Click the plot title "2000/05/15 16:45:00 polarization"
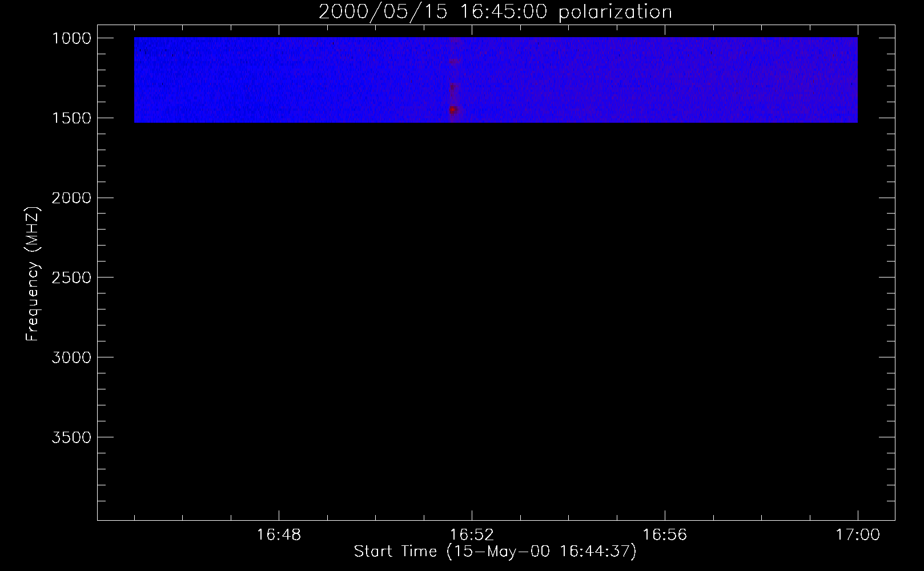 495,12
